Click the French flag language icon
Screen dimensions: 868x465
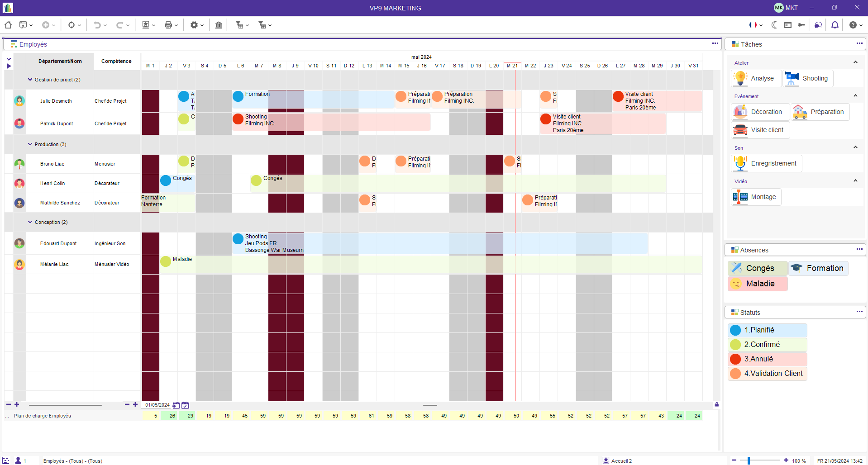753,25
